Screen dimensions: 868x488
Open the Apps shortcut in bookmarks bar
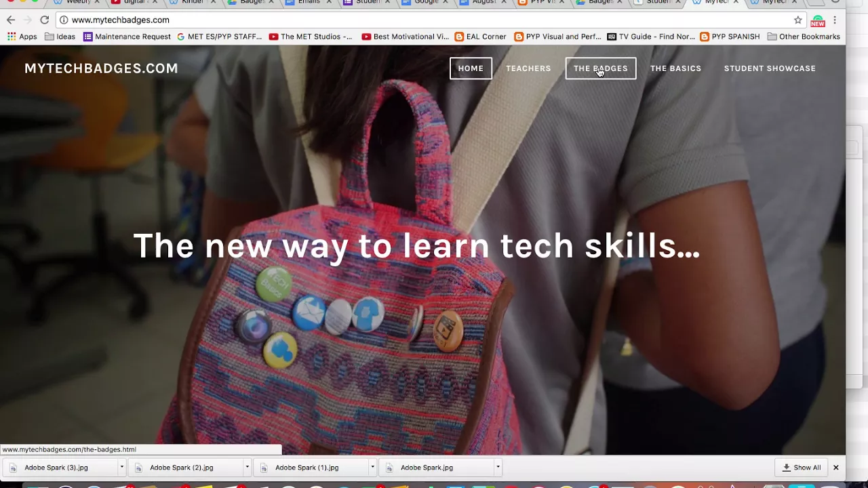22,37
